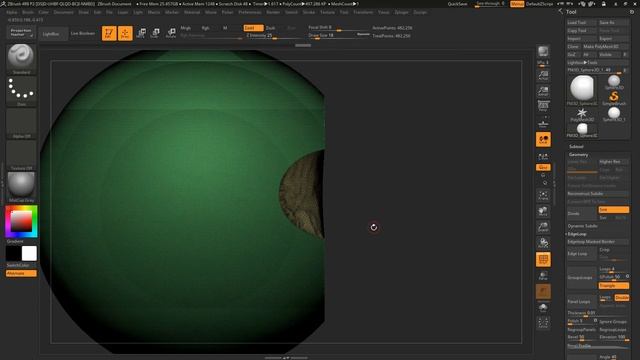Toggle the Mrgb channel button

tap(186, 28)
